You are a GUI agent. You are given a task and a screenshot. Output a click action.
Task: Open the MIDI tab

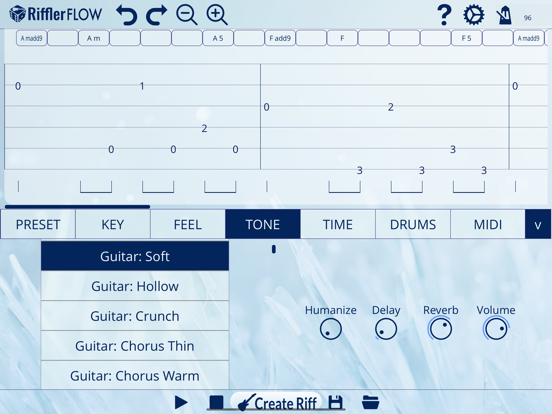(488, 224)
